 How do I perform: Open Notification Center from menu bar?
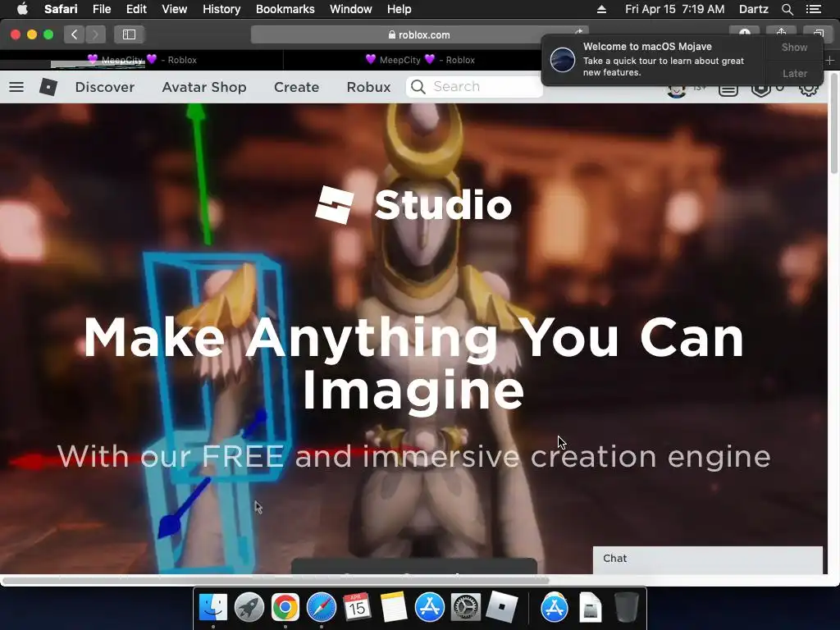tap(813, 9)
